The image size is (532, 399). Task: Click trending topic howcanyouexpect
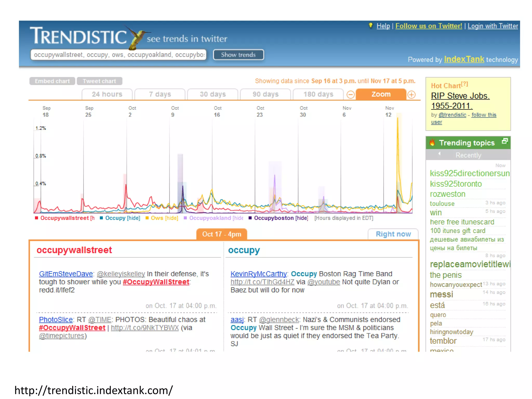456,285
